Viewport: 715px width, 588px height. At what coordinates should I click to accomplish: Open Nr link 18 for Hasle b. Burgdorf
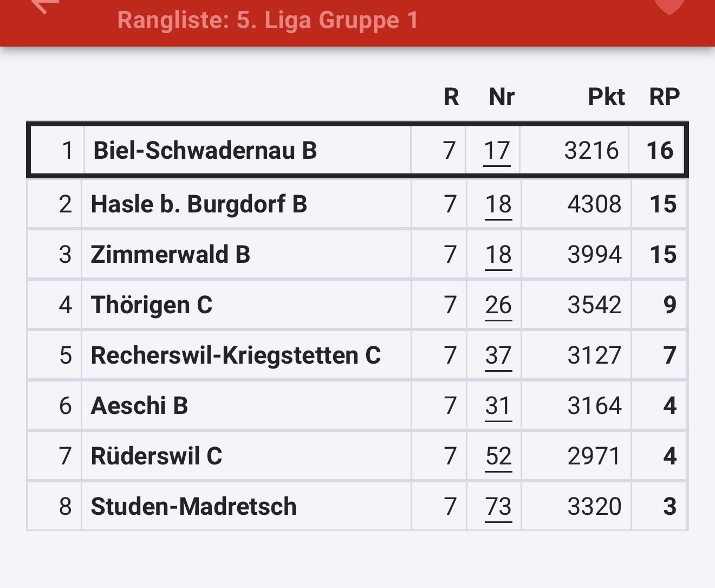pyautogui.click(x=498, y=204)
